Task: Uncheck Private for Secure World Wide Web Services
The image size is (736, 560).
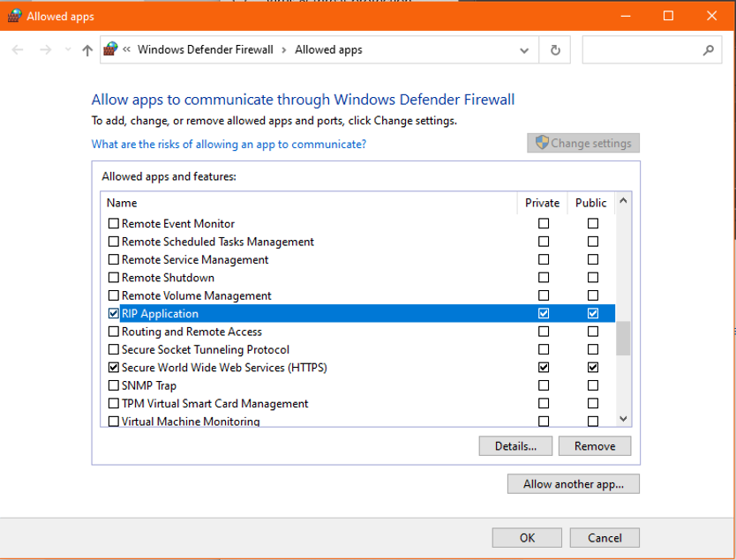Action: (x=544, y=367)
